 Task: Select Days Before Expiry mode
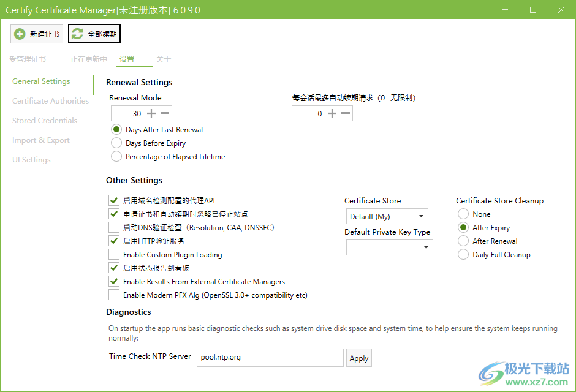pyautogui.click(x=116, y=143)
